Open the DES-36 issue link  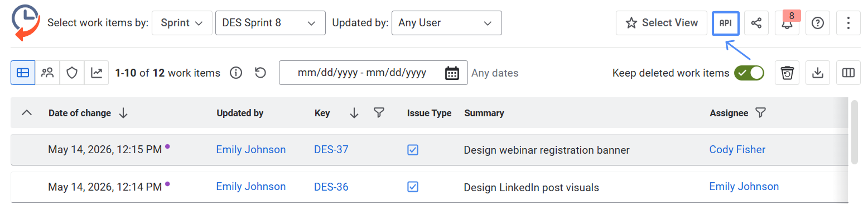pyautogui.click(x=331, y=187)
